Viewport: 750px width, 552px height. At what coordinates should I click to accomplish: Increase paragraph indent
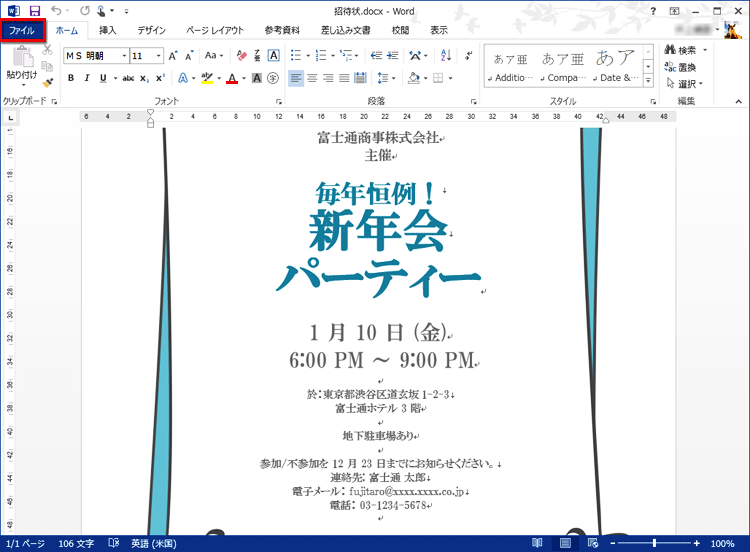(393, 56)
